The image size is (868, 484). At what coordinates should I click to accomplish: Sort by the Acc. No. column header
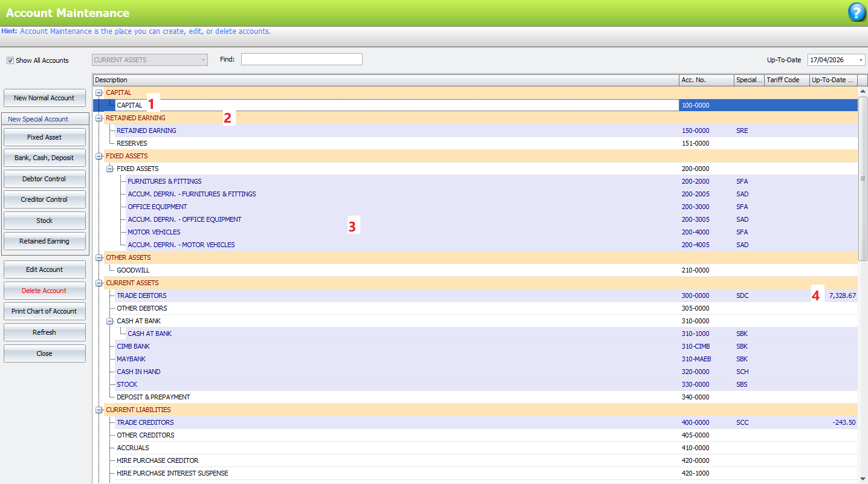[706, 80]
